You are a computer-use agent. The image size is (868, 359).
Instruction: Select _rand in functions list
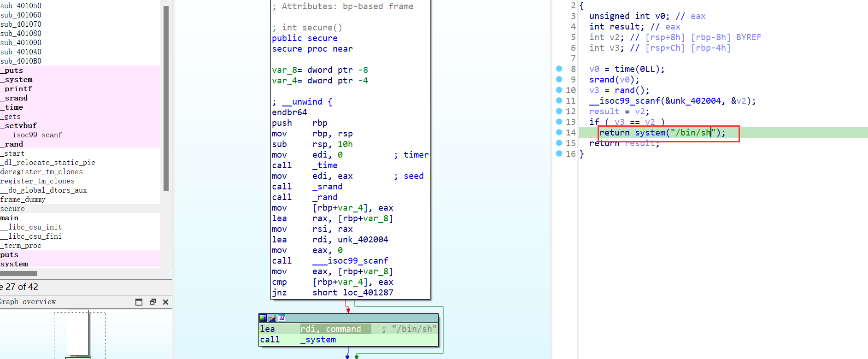point(80,144)
